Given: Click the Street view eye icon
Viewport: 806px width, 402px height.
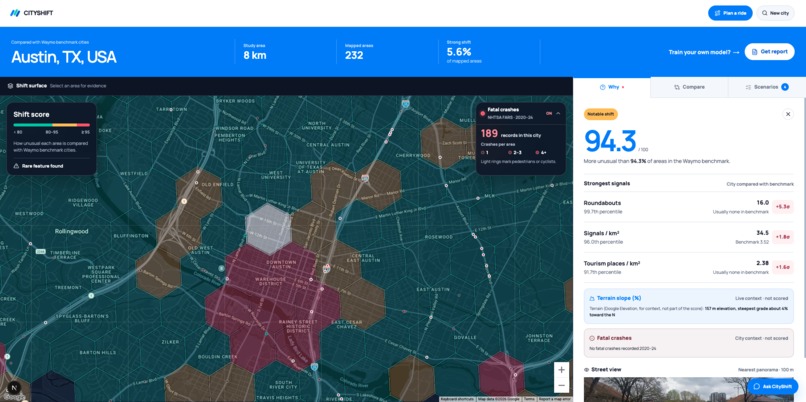Looking at the screenshot, I should pyautogui.click(x=587, y=370).
